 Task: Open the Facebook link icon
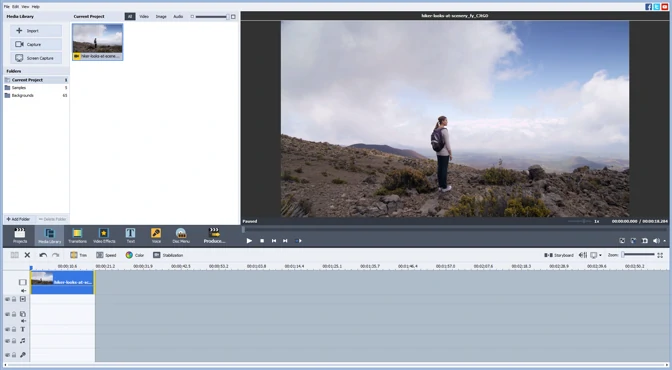coord(648,6)
